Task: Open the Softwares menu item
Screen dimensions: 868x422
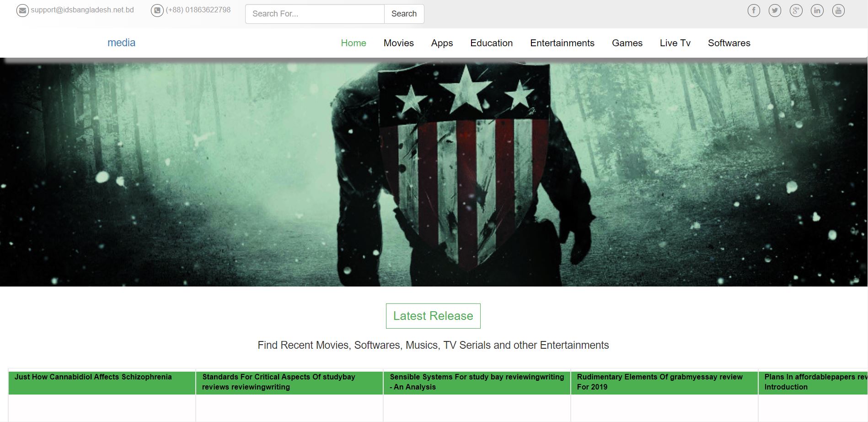Action: click(729, 43)
